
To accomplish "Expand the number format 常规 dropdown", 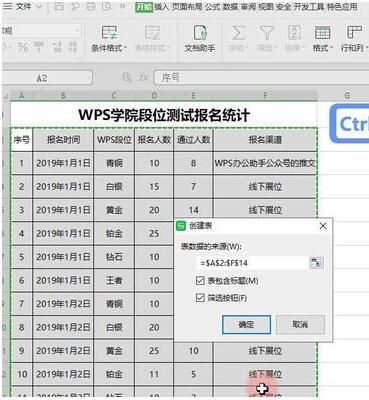I will click(77, 31).
